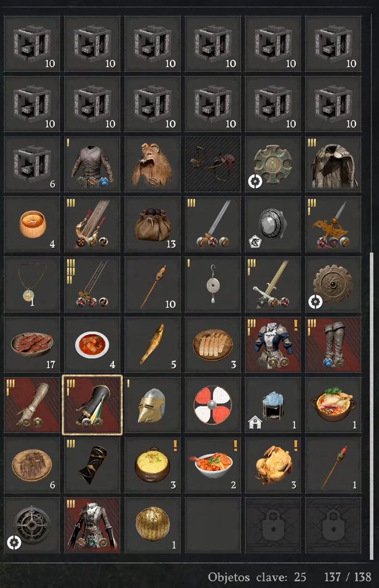The height and width of the screenshot is (588, 379).
Task: Select the bronze gear-shaped shield
Action: (333, 284)
